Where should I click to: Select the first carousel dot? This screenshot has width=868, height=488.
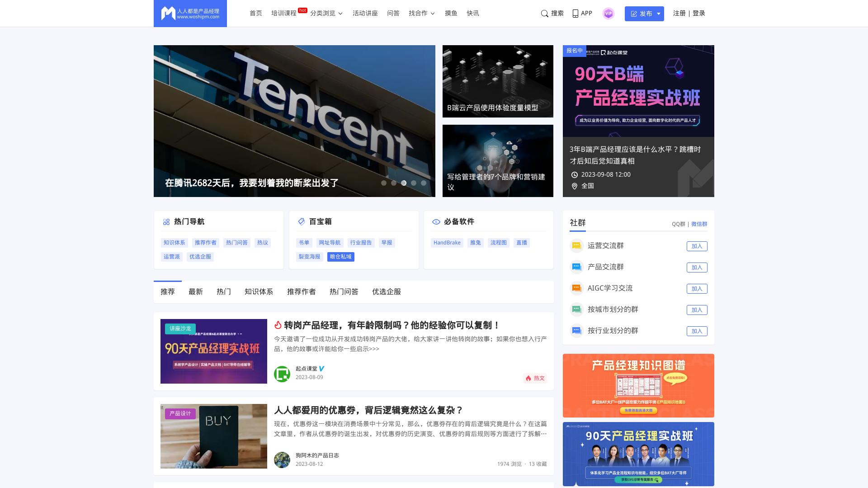384,183
